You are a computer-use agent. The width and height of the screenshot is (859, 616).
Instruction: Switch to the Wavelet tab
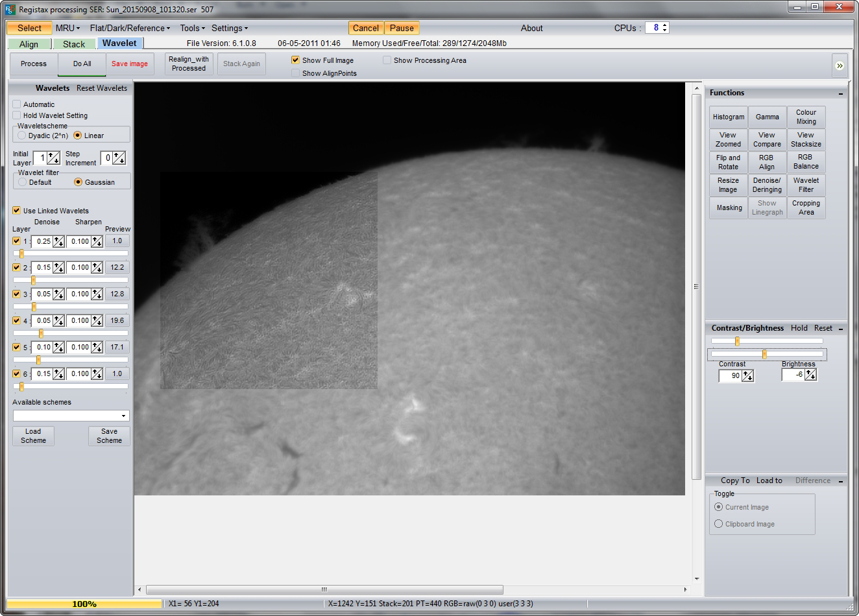(x=120, y=43)
